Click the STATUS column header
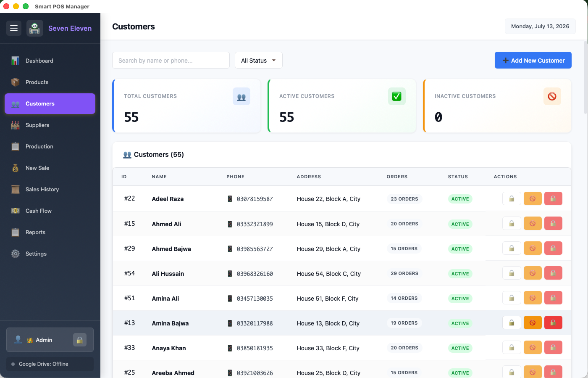588x378 pixels. coord(458,177)
